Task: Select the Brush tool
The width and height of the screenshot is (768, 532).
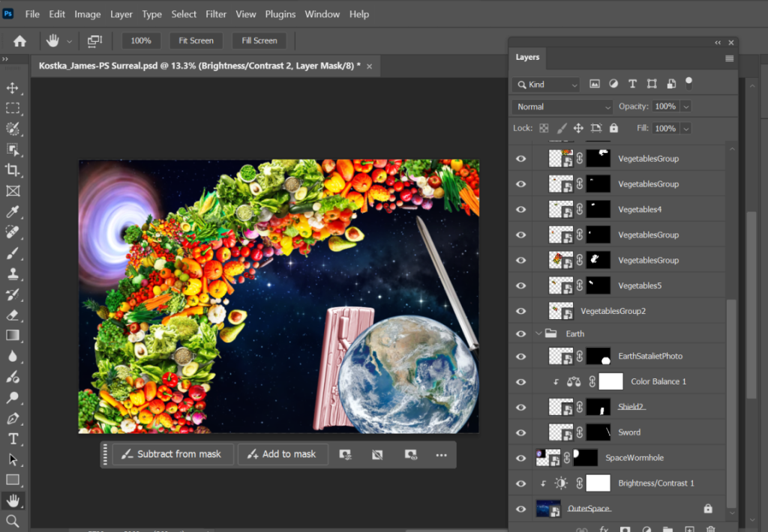Action: [x=13, y=253]
